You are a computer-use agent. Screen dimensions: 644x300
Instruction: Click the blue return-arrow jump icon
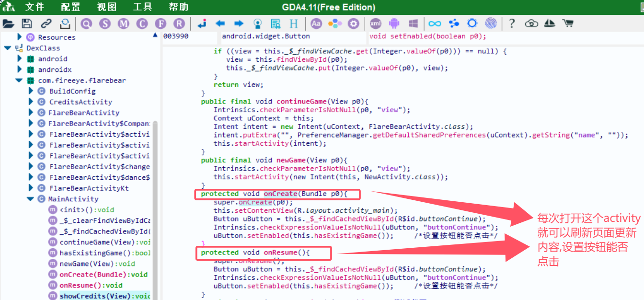point(202,23)
